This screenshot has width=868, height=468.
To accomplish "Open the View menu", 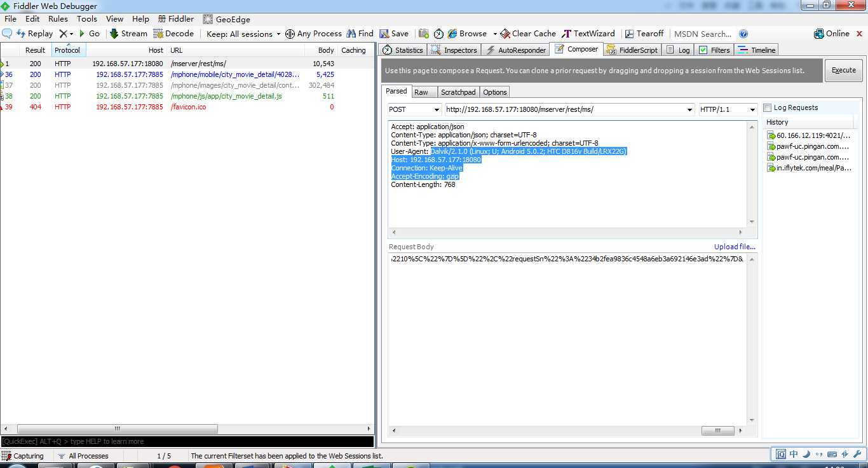I will click(115, 19).
